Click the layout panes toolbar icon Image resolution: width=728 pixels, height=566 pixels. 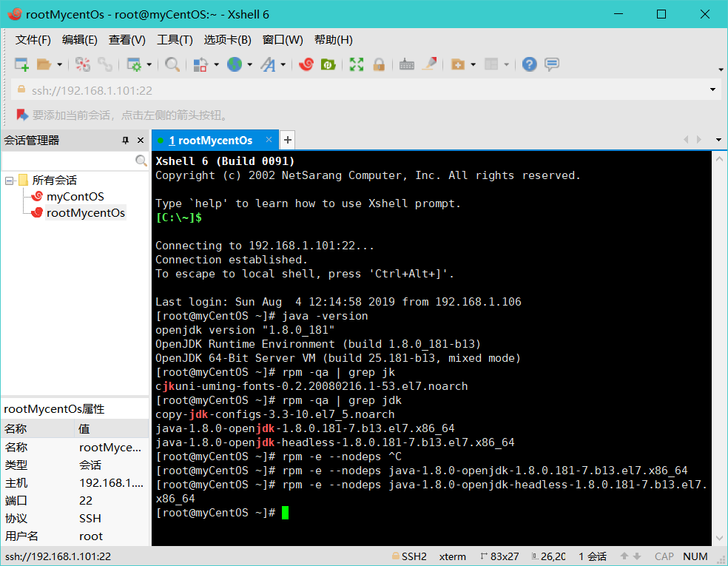pos(491,64)
